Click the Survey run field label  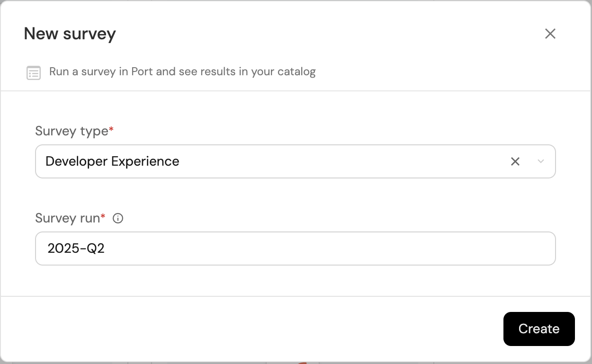point(67,218)
